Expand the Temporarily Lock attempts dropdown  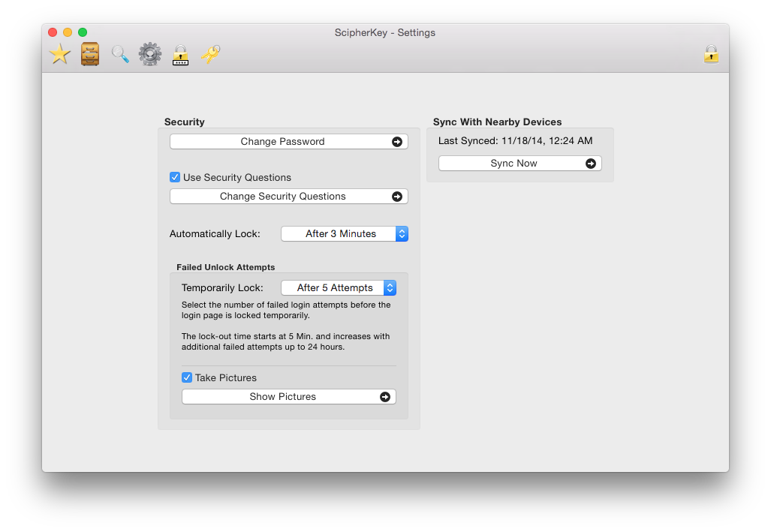click(339, 288)
